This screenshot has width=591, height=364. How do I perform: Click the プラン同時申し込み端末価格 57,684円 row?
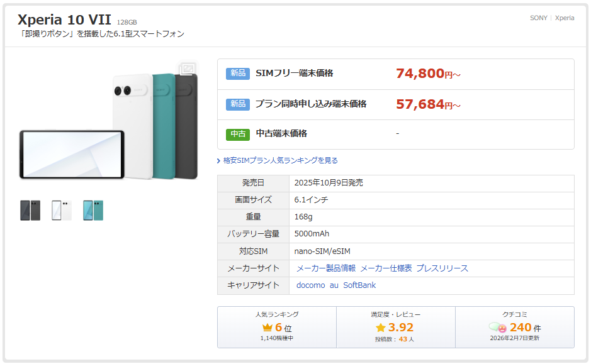[x=395, y=104]
